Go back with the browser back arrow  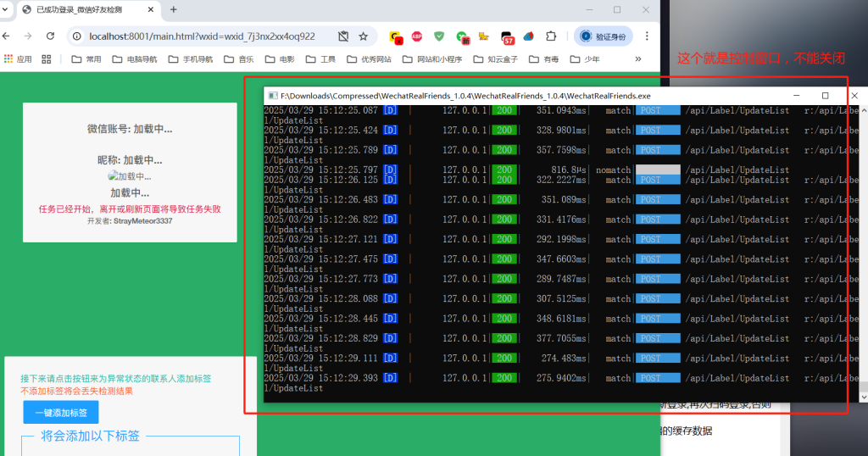[7, 36]
